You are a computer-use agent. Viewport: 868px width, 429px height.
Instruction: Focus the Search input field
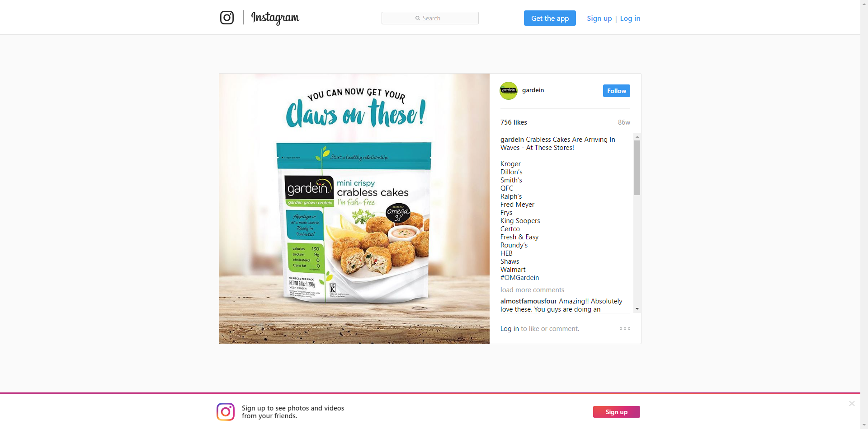430,18
